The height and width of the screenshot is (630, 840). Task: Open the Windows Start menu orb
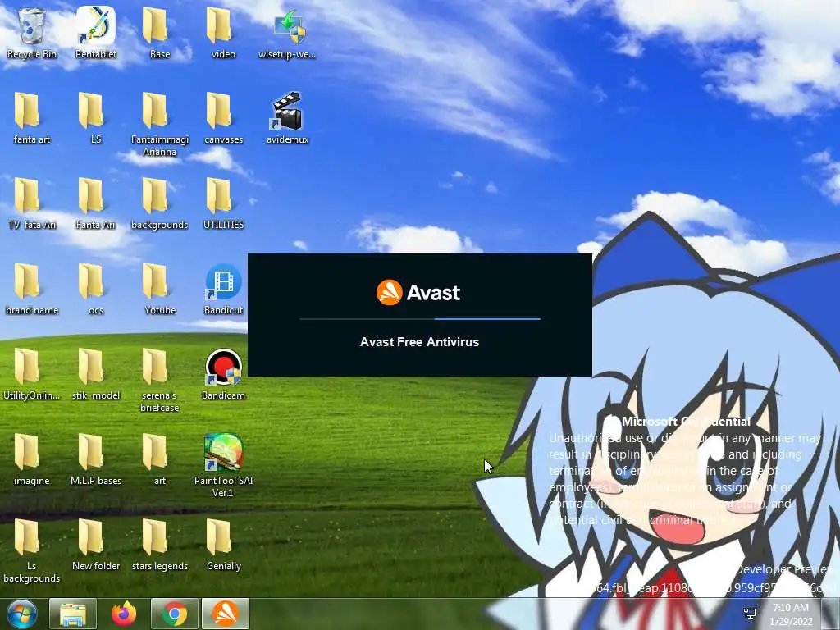coord(21,614)
